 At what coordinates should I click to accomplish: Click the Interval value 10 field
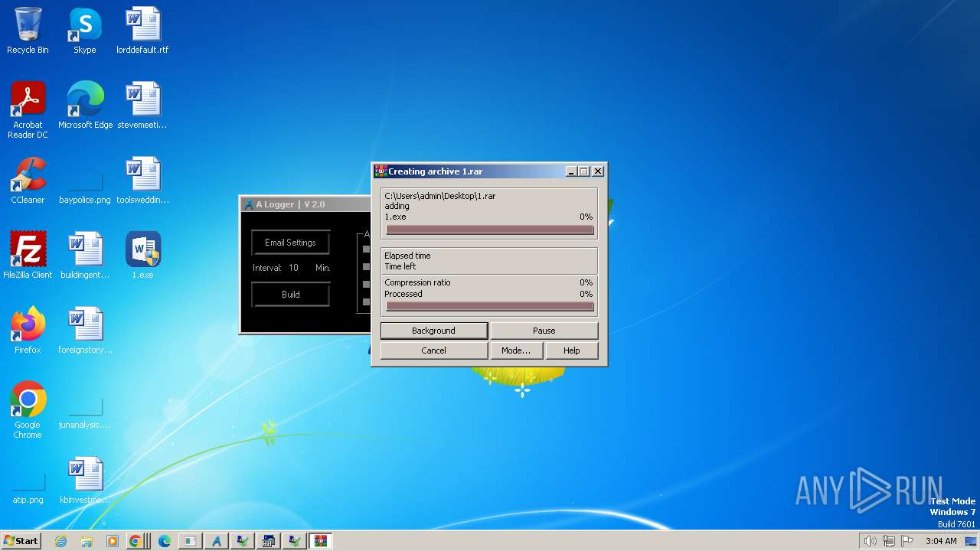(x=294, y=268)
